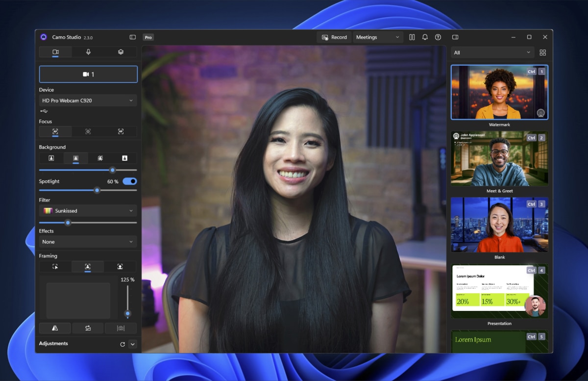Select the Watermark scene thumbnail
The height and width of the screenshot is (381, 588).
point(499,92)
